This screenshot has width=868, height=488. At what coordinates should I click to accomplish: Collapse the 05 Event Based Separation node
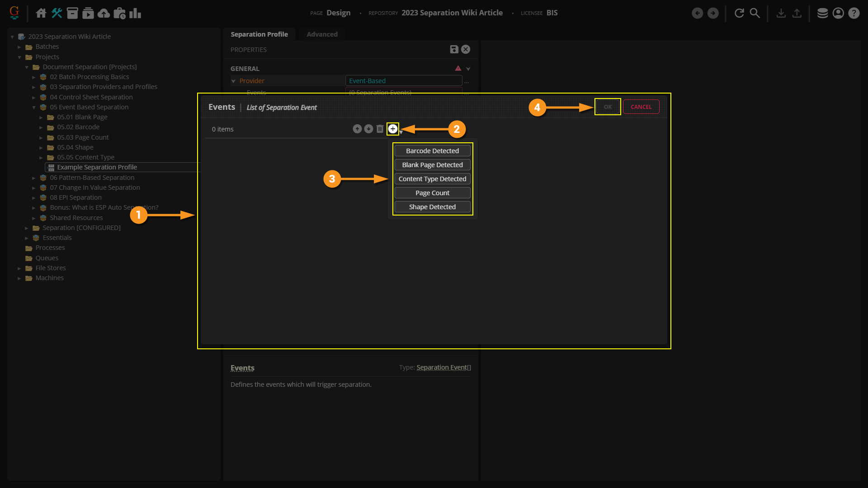(x=34, y=108)
